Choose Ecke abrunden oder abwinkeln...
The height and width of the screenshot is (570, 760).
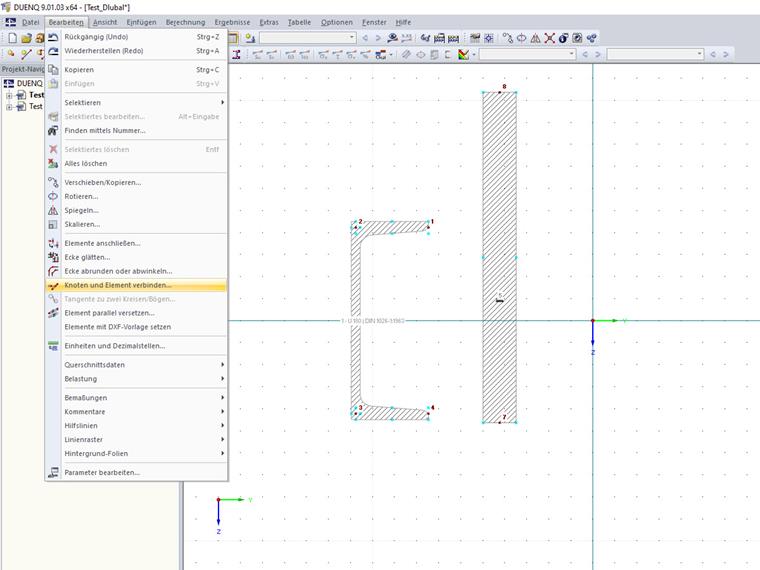(136, 271)
